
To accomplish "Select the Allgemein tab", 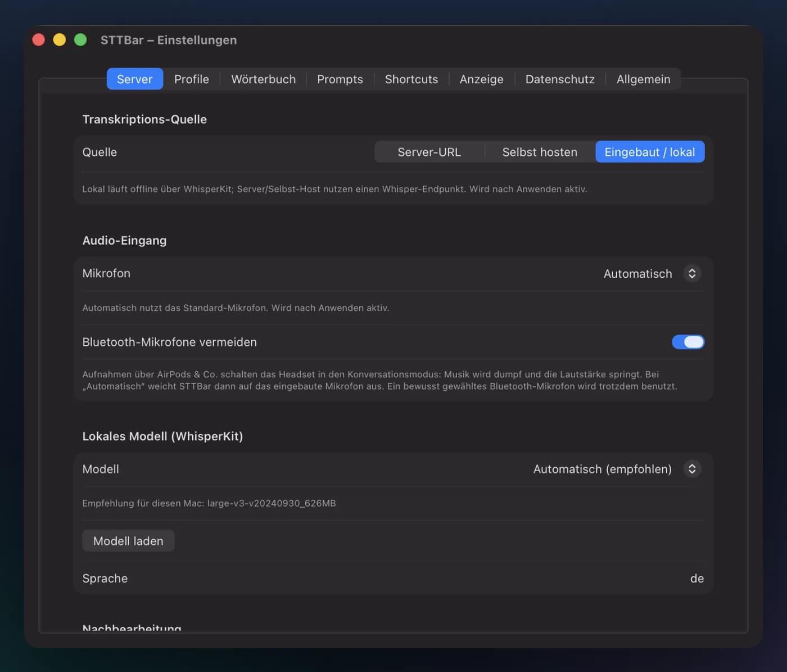I will coord(644,79).
